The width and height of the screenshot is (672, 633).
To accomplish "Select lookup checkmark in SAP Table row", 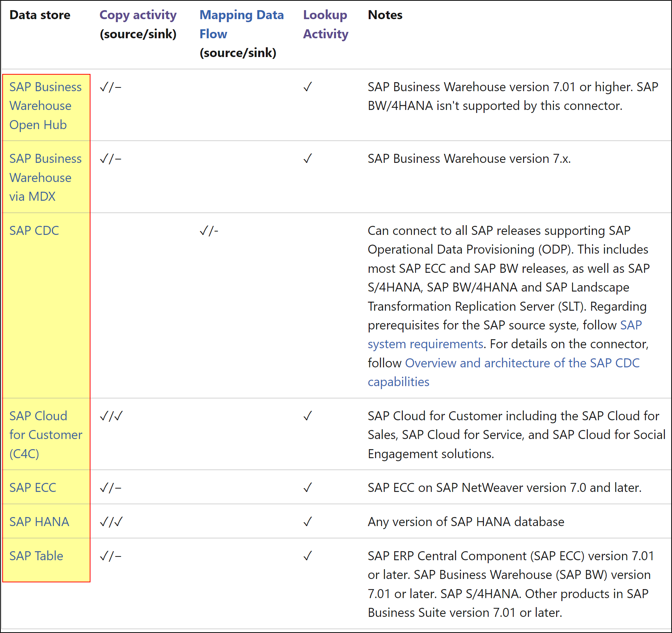I will click(x=307, y=556).
